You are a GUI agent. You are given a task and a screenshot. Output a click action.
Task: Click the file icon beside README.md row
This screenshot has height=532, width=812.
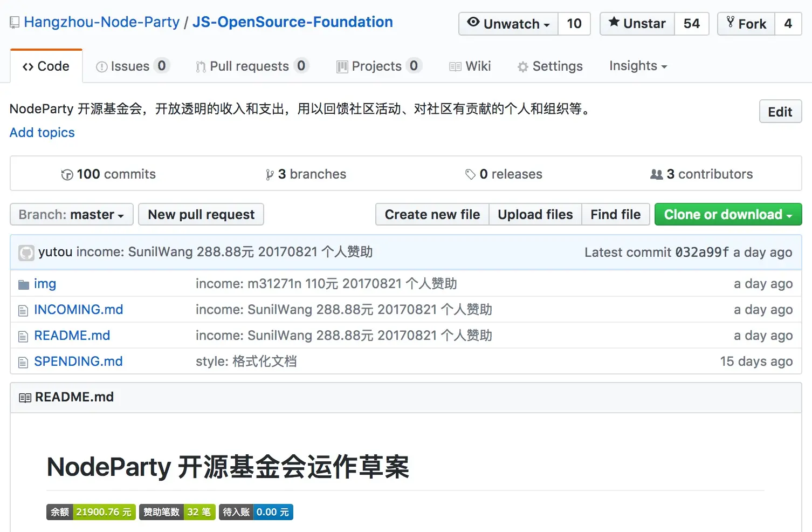[23, 336]
